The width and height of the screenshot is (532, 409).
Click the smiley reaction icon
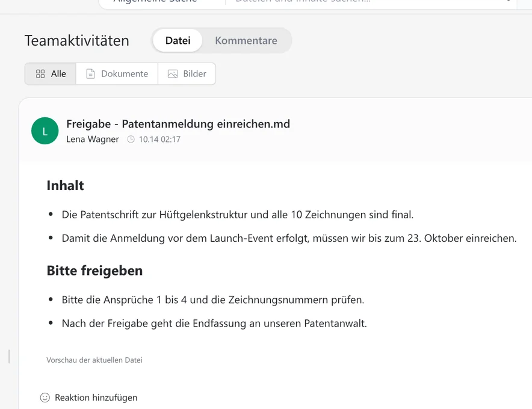[45, 398]
